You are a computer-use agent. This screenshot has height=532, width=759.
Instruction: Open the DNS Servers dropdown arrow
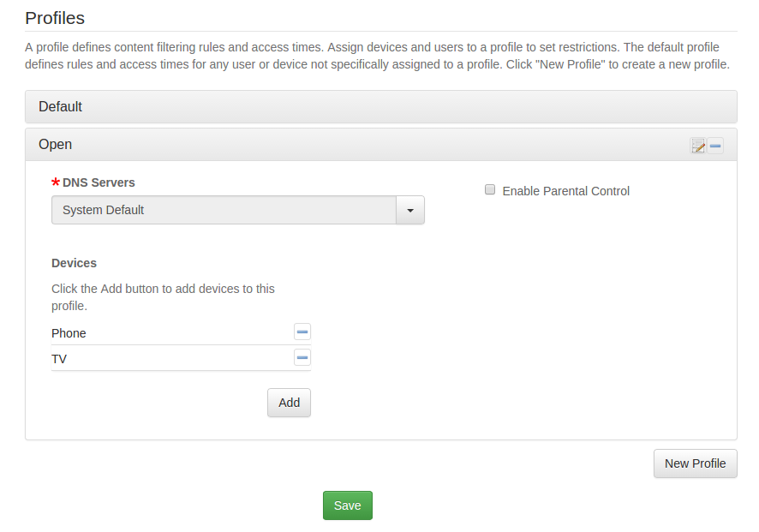(410, 210)
